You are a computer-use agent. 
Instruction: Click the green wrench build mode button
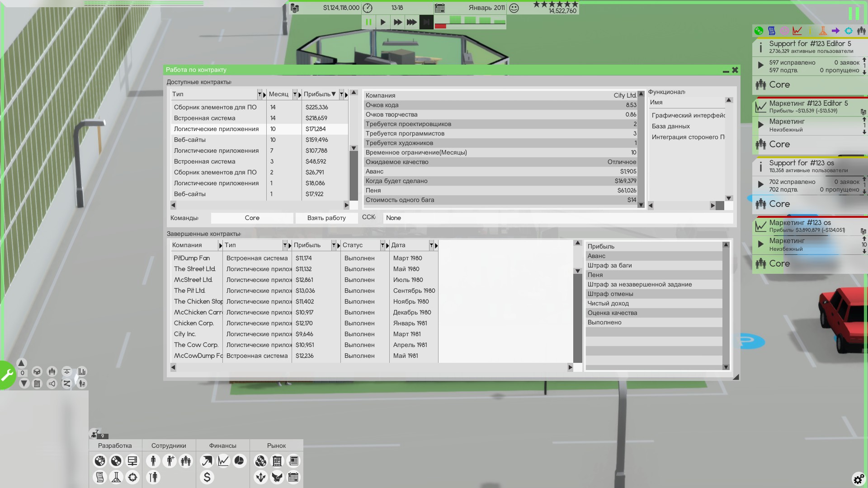(x=8, y=375)
